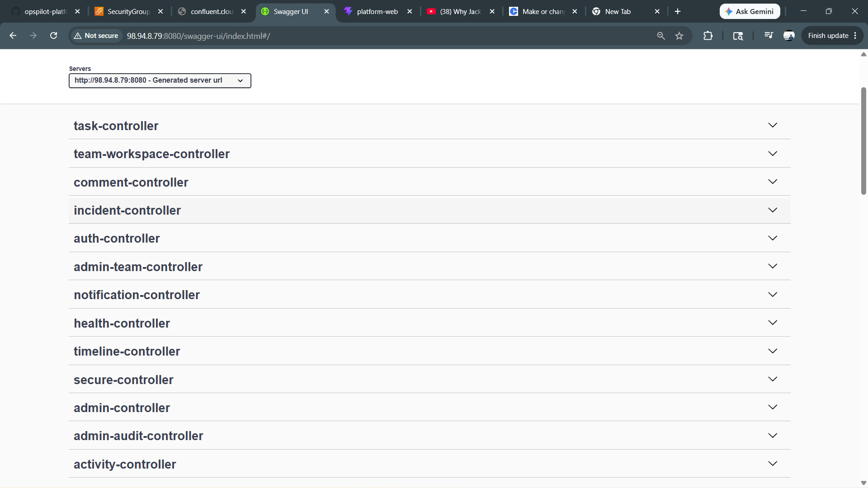Close the YouTube Why Jack tab

click(492, 11)
